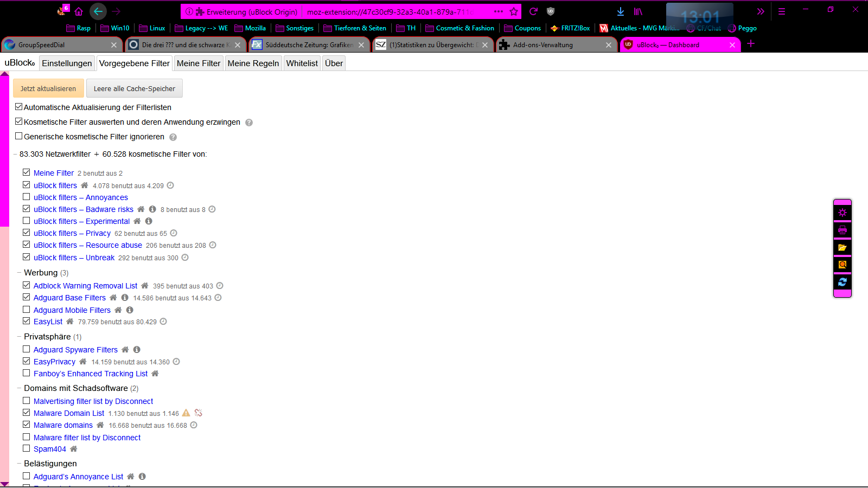This screenshot has height=488, width=868.
Task: Check Fanboy's Enhanced Tracking List
Action: 26,373
